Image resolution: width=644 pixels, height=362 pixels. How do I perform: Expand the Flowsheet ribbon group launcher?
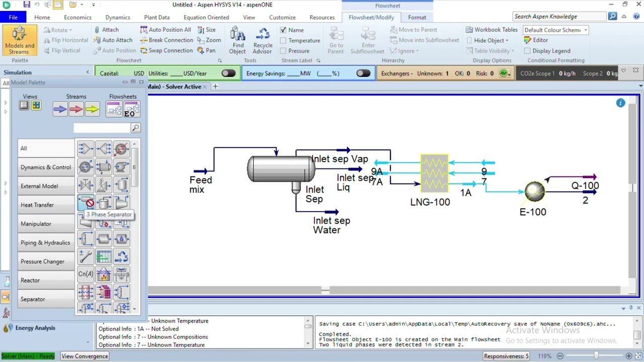tap(219, 61)
